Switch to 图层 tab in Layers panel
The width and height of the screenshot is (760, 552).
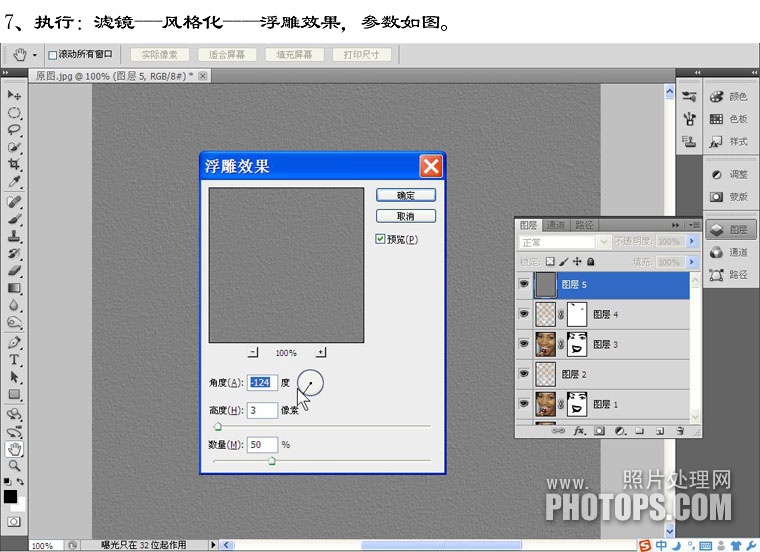coord(528,225)
